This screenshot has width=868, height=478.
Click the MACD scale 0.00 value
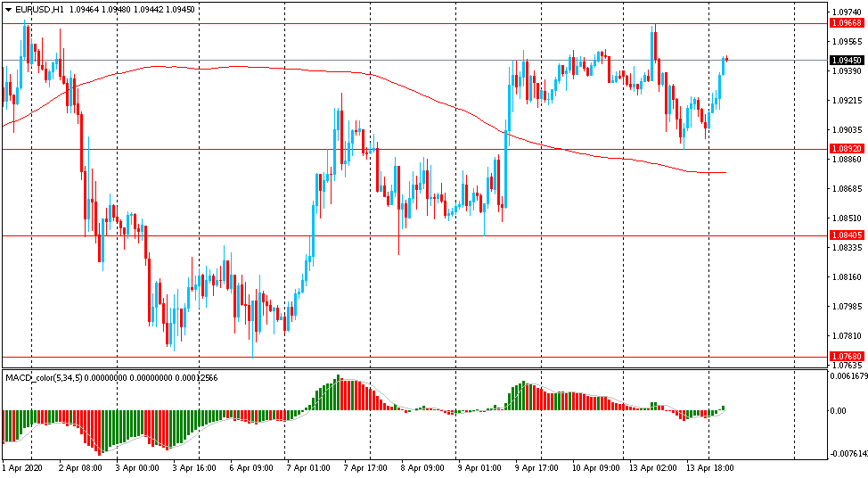[x=839, y=410]
